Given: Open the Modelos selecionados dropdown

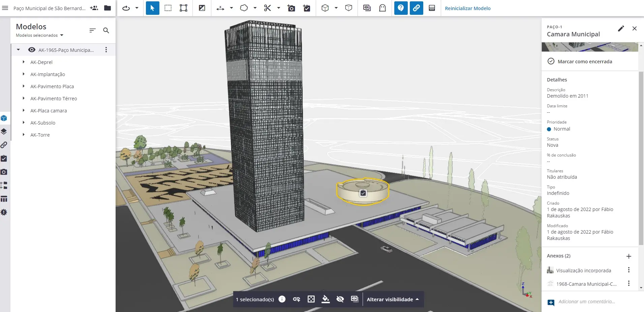Looking at the screenshot, I should click(x=39, y=35).
